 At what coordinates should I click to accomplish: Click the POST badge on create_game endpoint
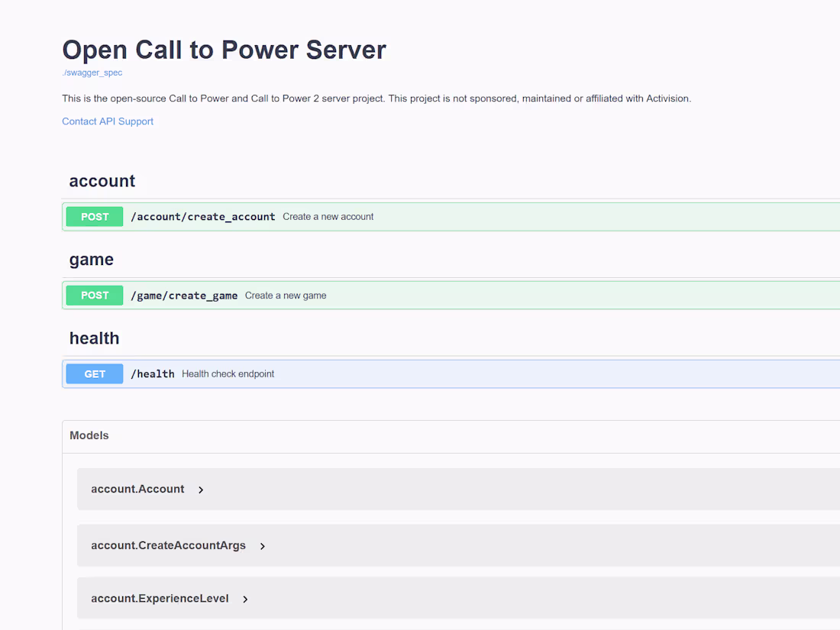94,295
